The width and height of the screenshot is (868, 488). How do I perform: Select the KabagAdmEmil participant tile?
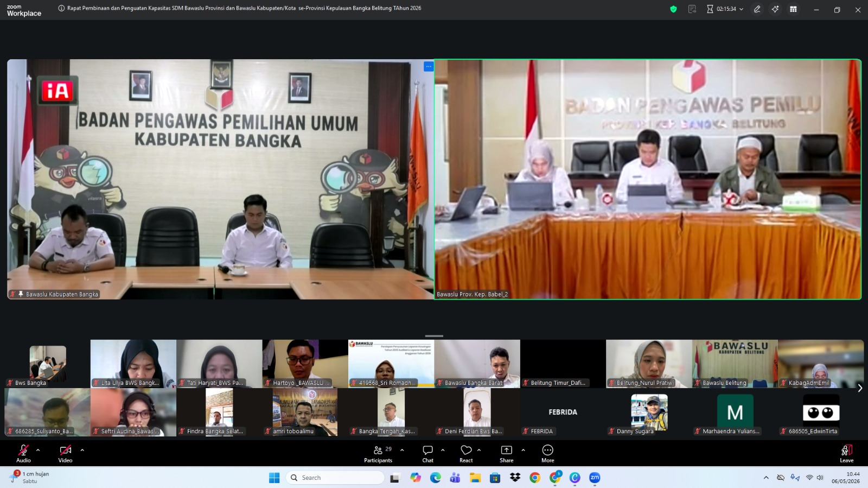[821, 364]
